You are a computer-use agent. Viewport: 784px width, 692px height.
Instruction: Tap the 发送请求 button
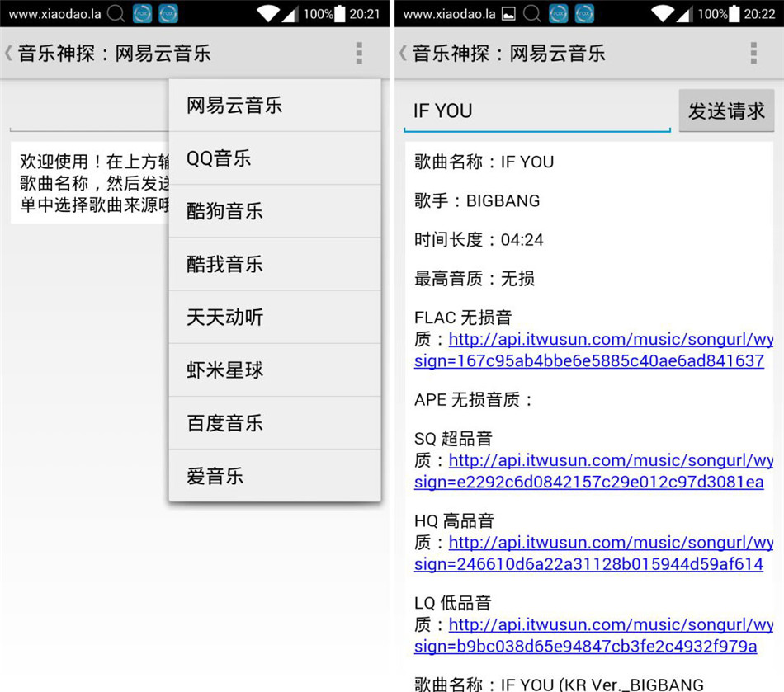coord(726,111)
